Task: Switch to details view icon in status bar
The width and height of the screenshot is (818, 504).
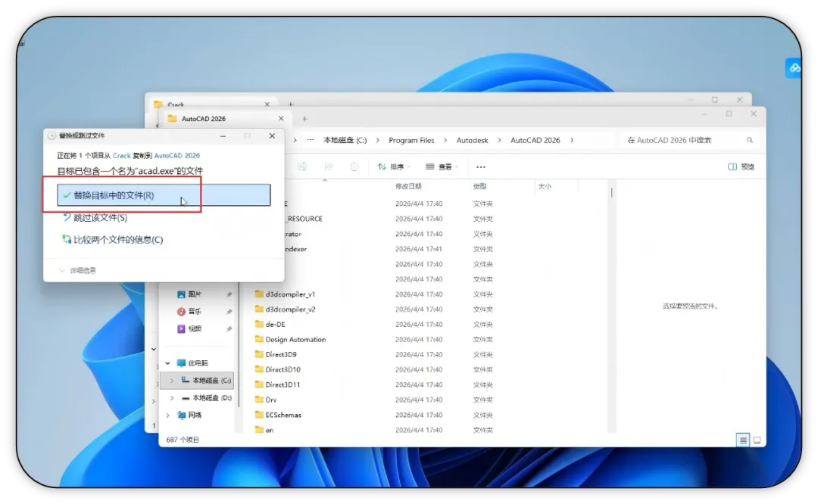Action: (x=743, y=440)
